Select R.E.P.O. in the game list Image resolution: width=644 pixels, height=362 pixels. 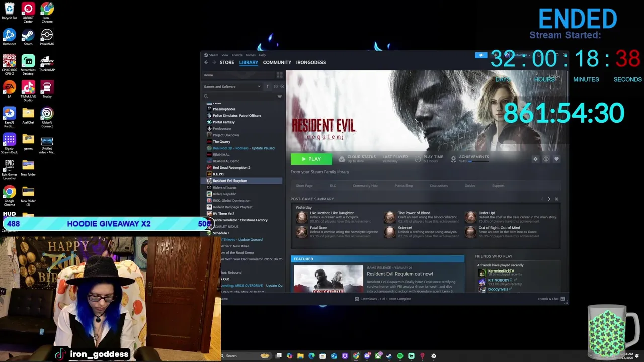tap(218, 174)
